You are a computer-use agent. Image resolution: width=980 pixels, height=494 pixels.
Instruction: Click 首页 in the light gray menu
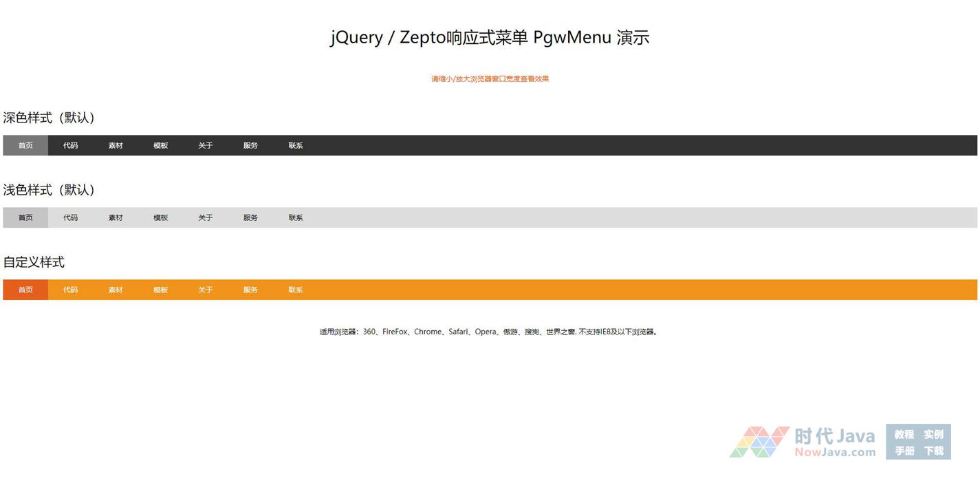click(25, 217)
